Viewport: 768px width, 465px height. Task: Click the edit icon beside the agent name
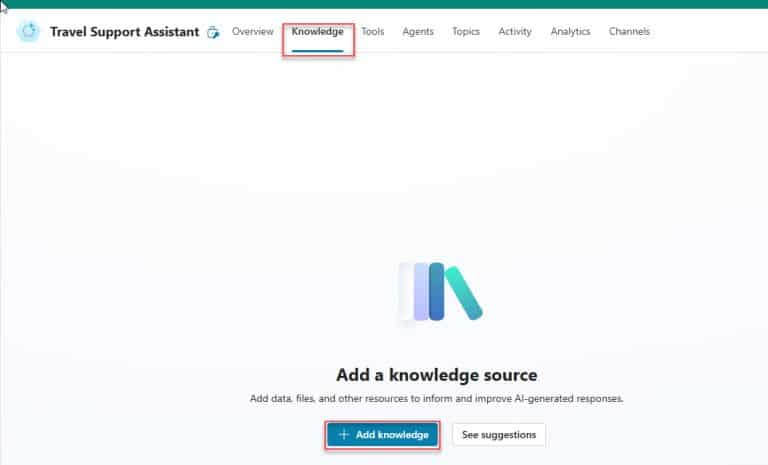point(212,32)
